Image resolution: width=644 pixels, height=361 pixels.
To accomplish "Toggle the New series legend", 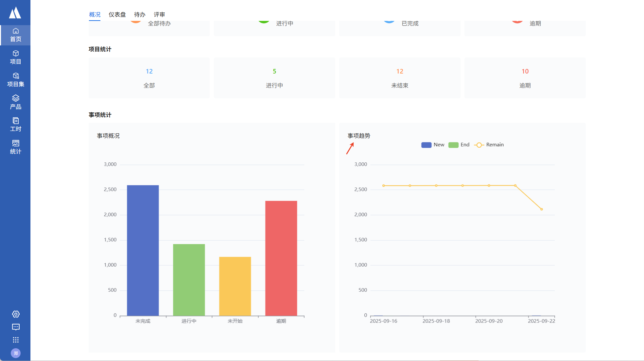I will click(432, 145).
